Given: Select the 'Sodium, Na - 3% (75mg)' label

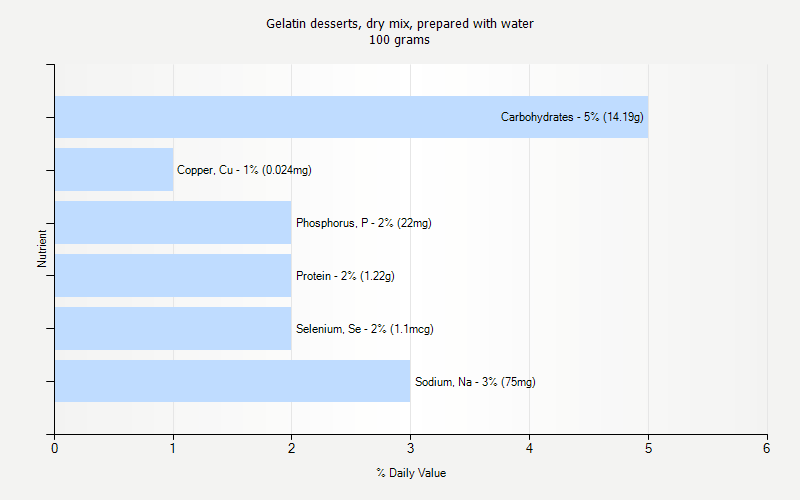Looking at the screenshot, I should click(x=475, y=382).
